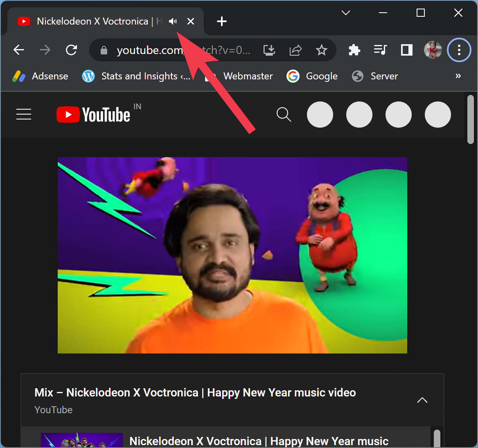Open the Google bookmark
This screenshot has width=478, height=448.
pyautogui.click(x=312, y=76)
